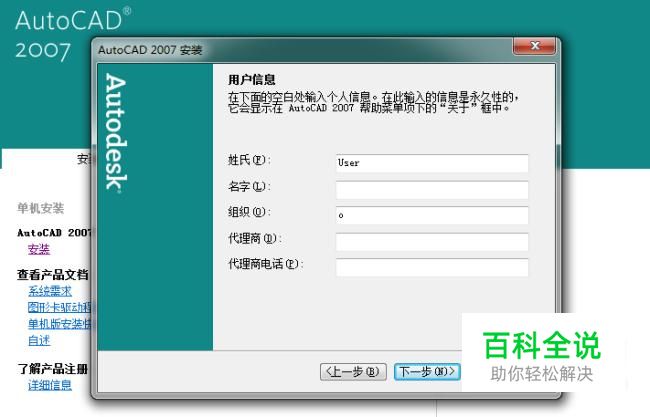The image size is (650, 417).
Task: Open the 图形卡驱动程序 link
Action: point(59,308)
